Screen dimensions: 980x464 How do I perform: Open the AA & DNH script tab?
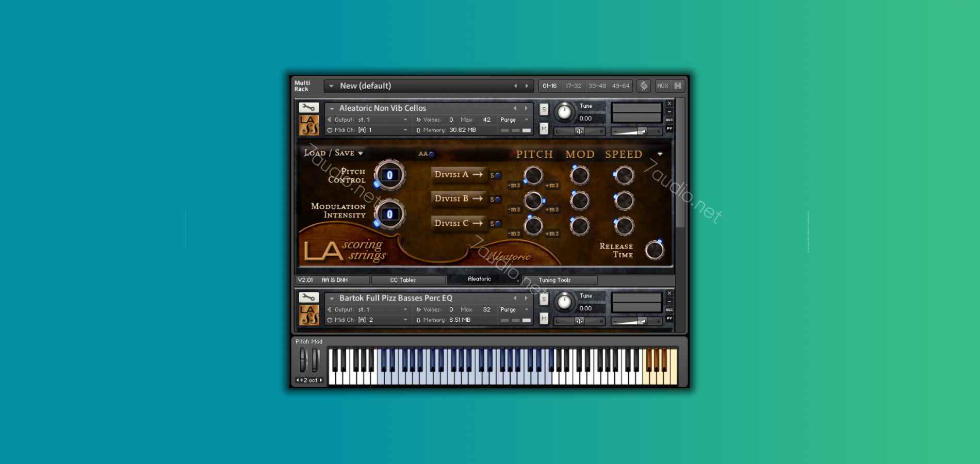(x=333, y=280)
